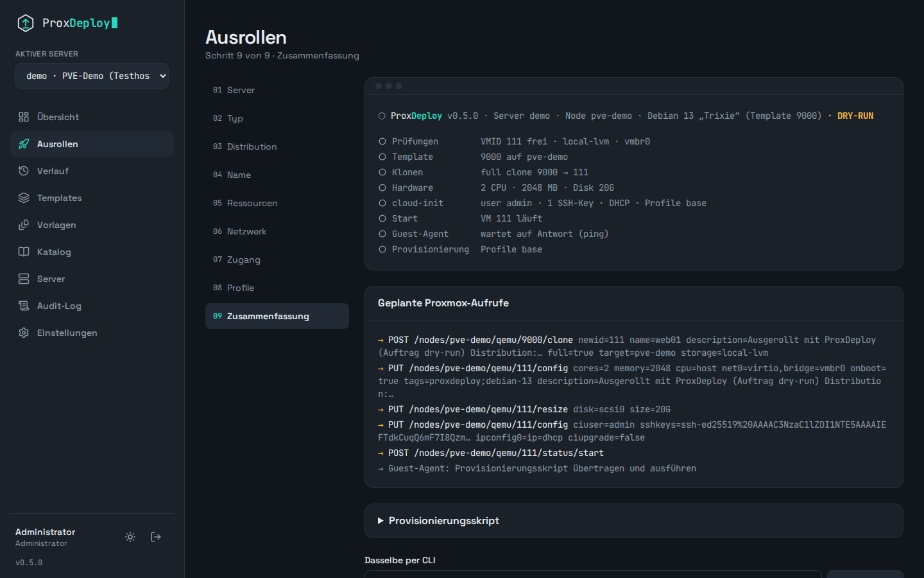This screenshot has width=924, height=578.
Task: Click the 'POST /nodes/pve-demo/qemu/9000/clone' line
Action: (x=633, y=346)
